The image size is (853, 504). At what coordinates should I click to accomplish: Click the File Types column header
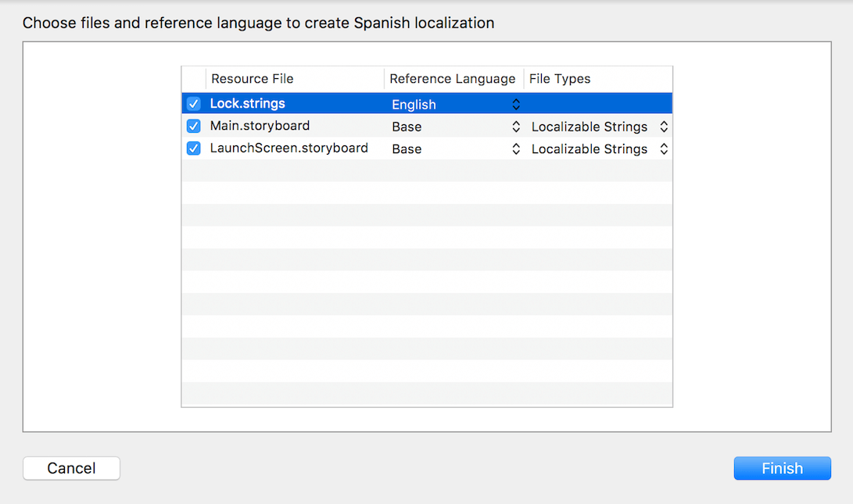(x=560, y=78)
